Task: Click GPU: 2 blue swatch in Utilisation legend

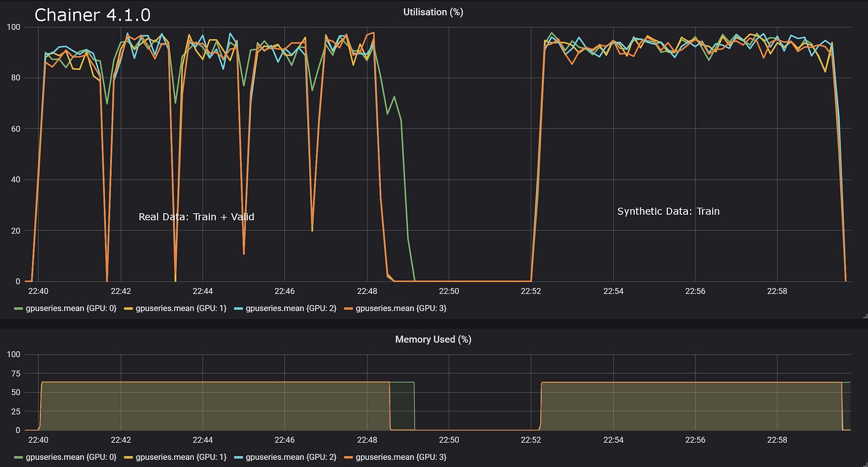Action: tap(238, 309)
